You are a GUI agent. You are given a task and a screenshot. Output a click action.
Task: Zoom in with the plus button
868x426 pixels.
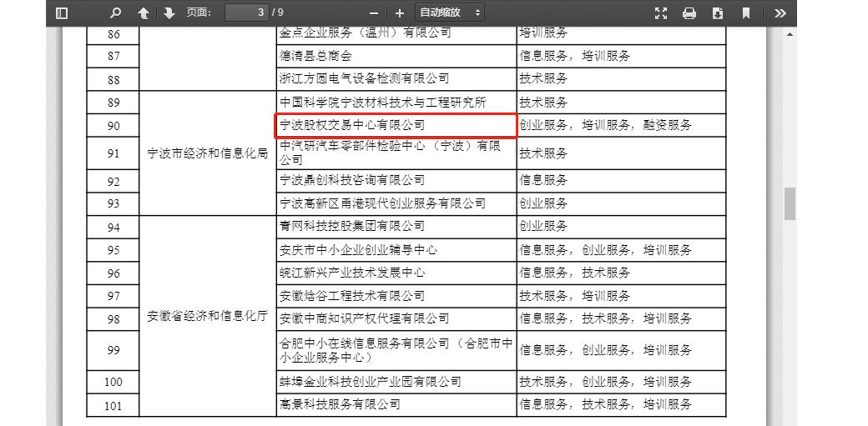(x=400, y=13)
